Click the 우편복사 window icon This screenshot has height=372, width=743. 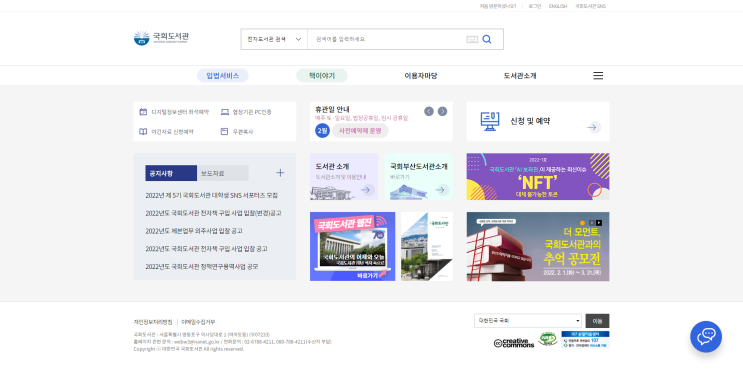point(225,132)
